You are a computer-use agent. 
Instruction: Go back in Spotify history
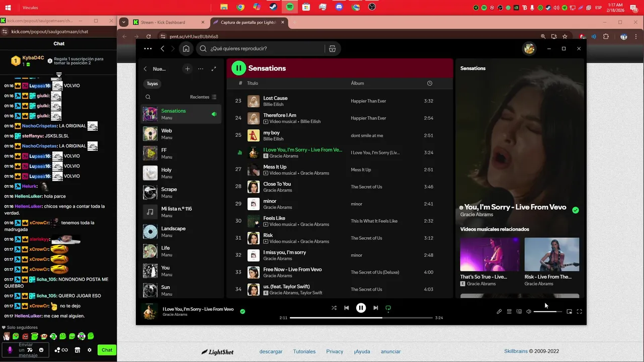point(163,49)
